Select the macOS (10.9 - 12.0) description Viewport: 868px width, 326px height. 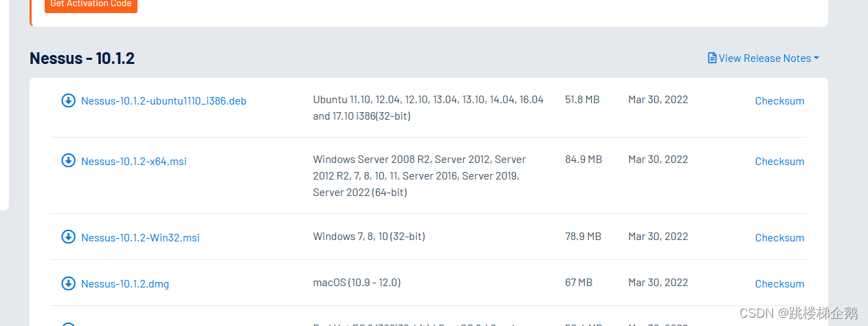357,283
